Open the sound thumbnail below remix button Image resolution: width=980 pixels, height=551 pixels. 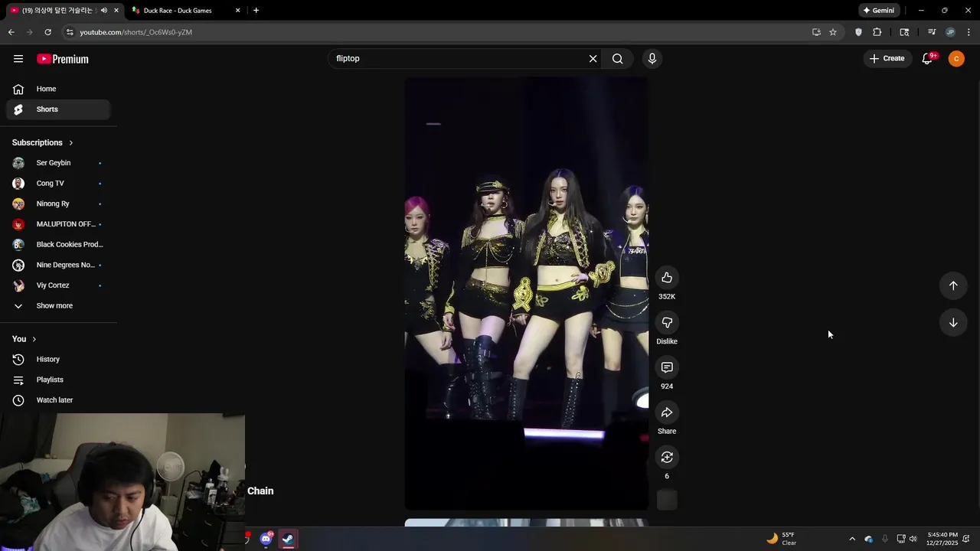point(667,500)
